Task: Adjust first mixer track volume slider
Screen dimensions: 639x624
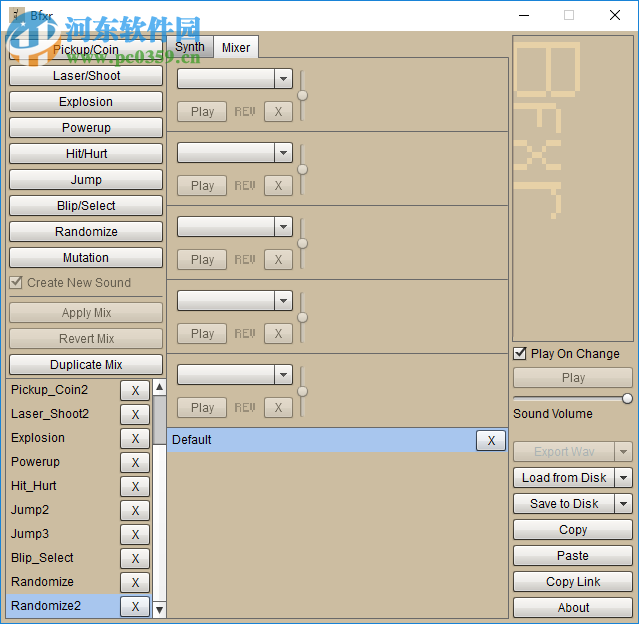Action: coord(302,95)
